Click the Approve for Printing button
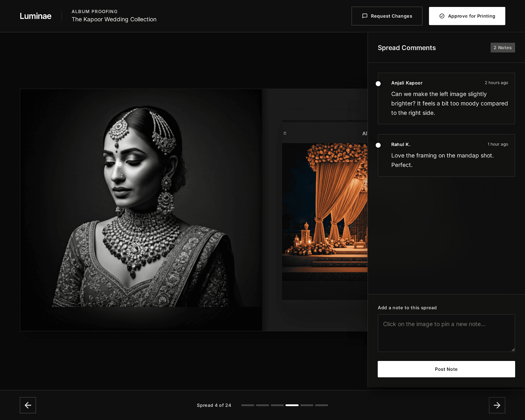 click(x=467, y=16)
